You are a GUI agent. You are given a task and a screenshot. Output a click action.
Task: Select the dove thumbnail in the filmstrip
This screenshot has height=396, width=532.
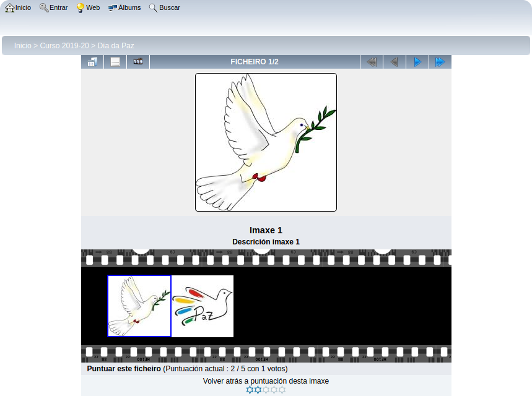point(139,306)
